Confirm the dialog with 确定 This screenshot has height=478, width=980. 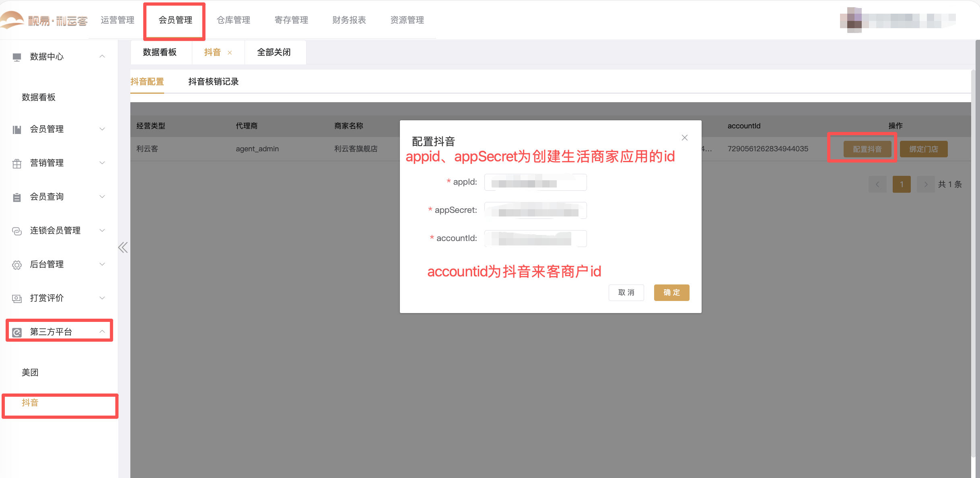671,293
